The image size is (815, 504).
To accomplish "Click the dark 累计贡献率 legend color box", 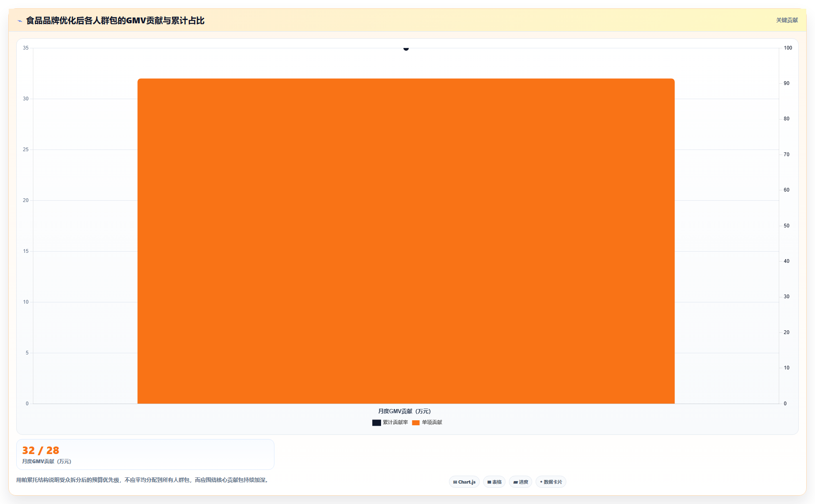I will 376,423.
